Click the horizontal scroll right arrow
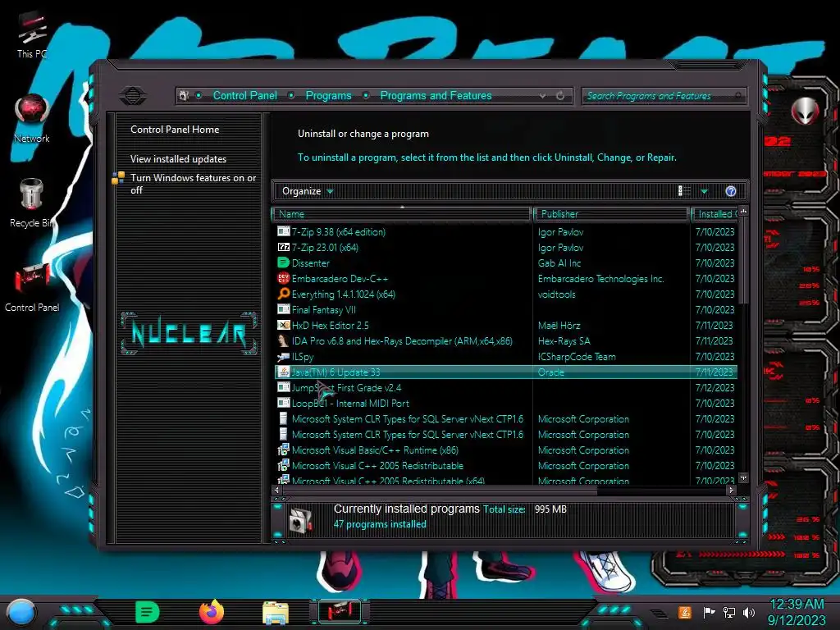Screen dimensions: 840x630 (x=731, y=490)
